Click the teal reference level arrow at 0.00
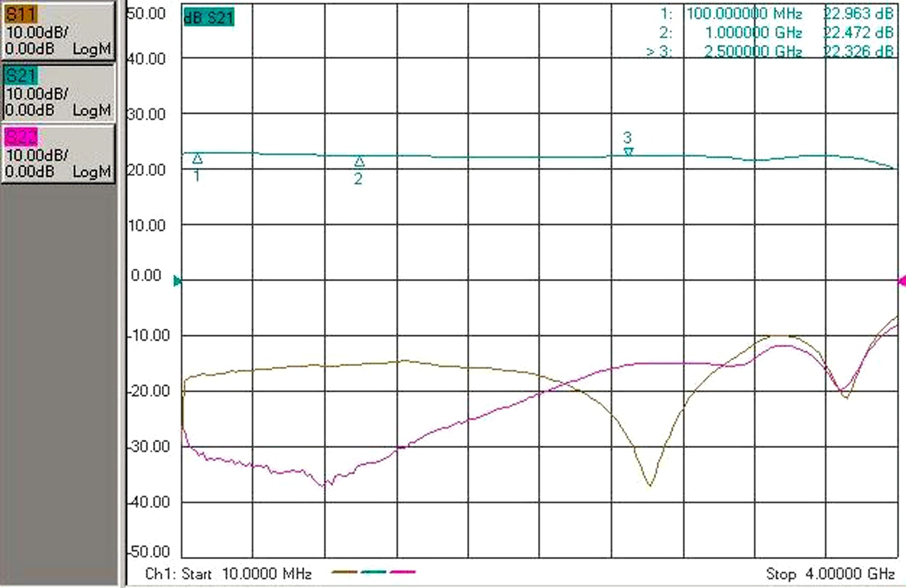 (x=177, y=281)
